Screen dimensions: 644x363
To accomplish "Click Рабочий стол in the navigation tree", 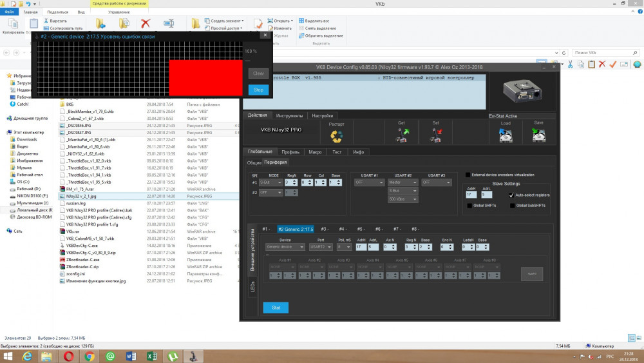I will pos(30,175).
